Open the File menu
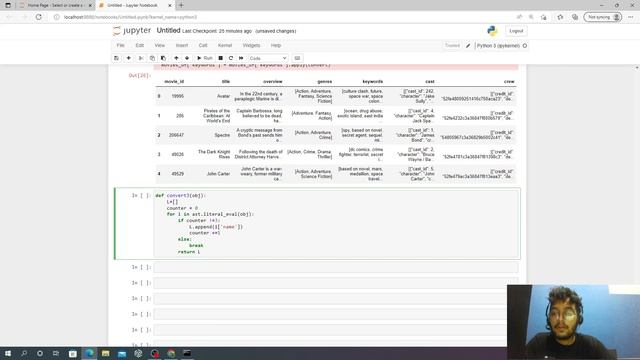Image resolution: width=640 pixels, height=360 pixels. click(x=120, y=45)
